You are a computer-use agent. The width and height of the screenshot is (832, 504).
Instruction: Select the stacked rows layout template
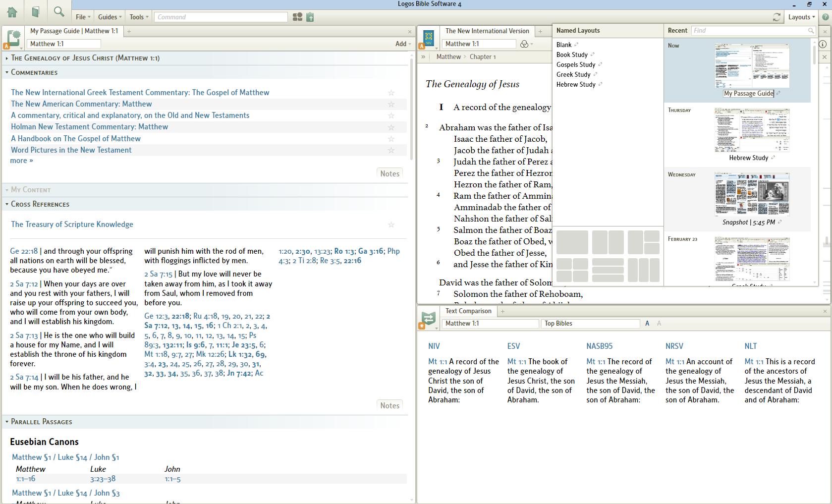pyautogui.click(x=608, y=270)
